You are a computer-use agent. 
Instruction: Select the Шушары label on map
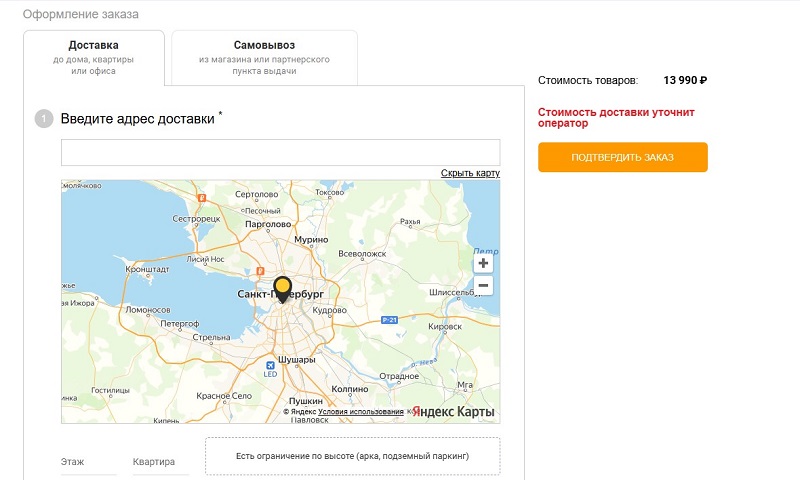(x=296, y=360)
